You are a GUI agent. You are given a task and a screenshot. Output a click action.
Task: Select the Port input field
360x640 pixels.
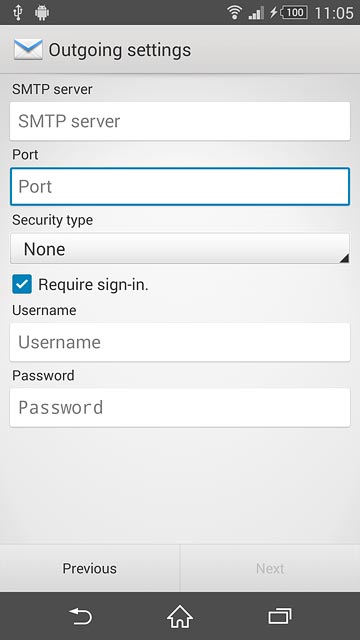point(180,187)
